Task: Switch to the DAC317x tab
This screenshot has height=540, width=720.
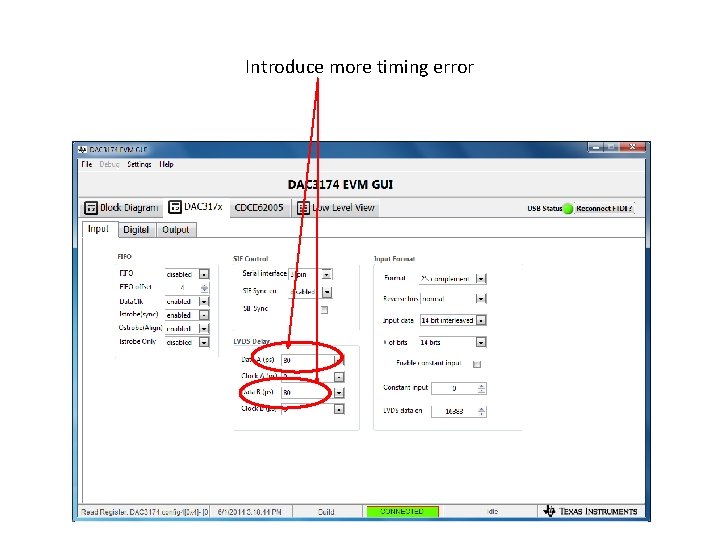Action: pyautogui.click(x=196, y=207)
